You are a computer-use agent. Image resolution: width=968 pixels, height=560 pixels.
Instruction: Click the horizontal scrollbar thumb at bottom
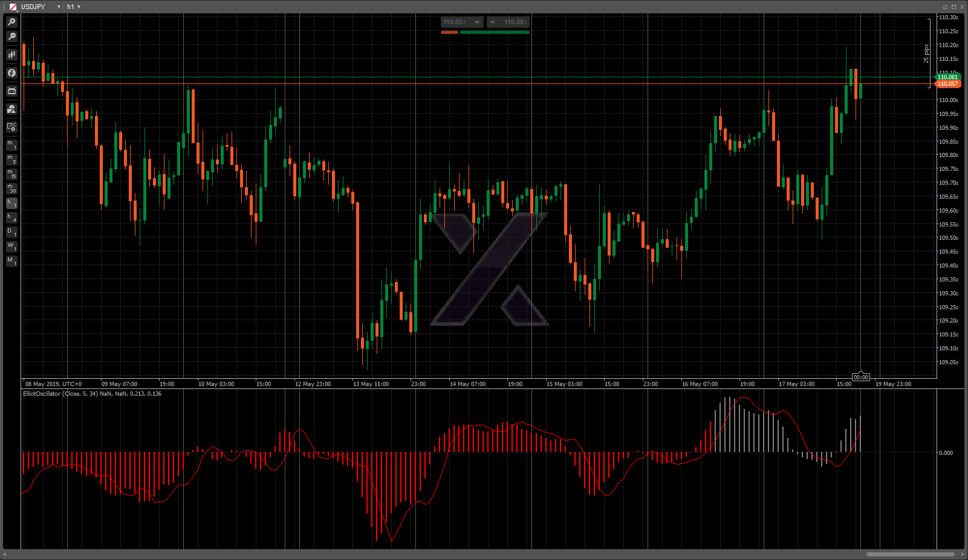pos(910,554)
